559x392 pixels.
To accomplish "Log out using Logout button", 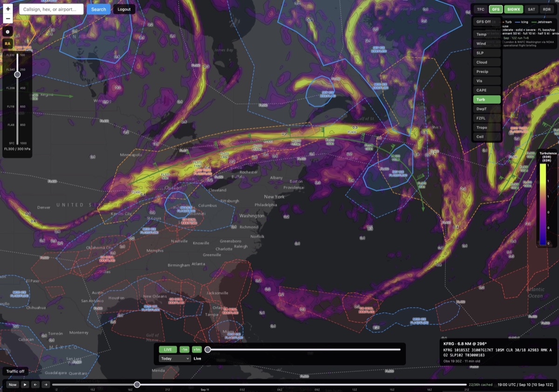I will point(124,9).
